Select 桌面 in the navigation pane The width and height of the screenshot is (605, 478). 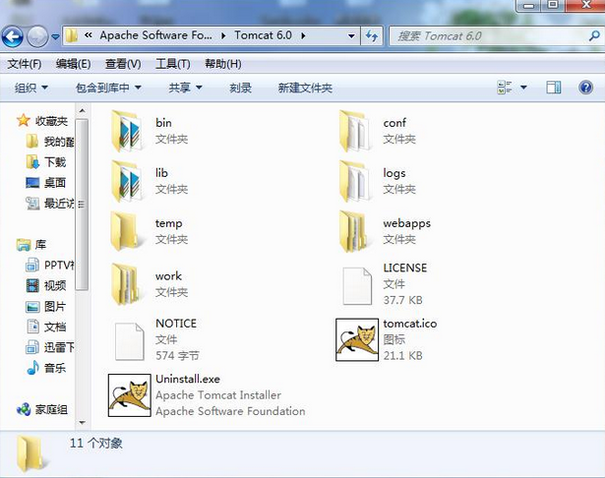(x=55, y=182)
